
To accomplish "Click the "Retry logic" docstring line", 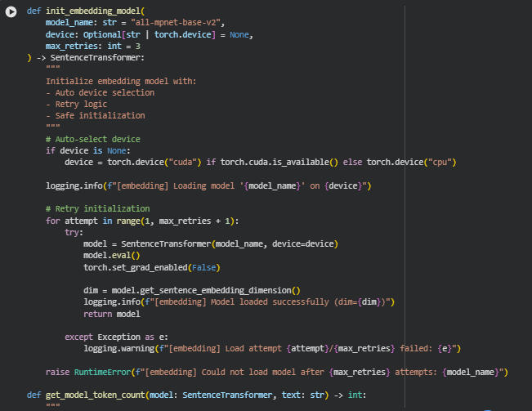I will coord(76,105).
